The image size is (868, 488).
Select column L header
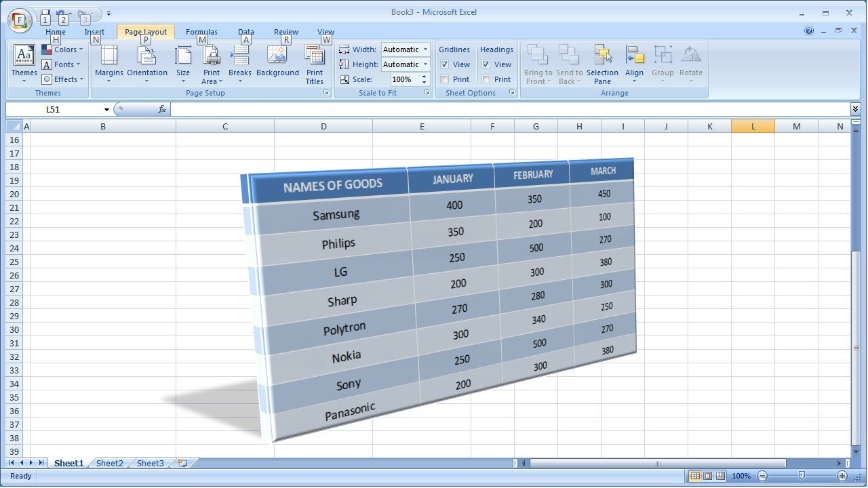(753, 126)
